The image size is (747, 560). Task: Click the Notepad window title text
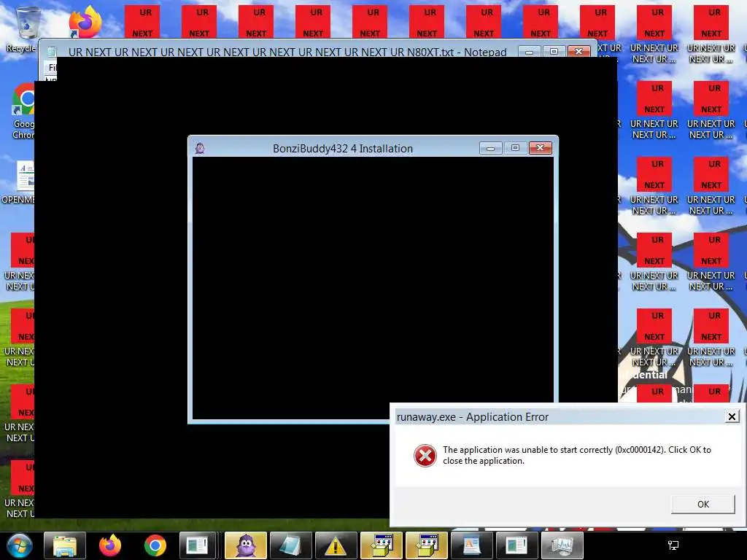[x=287, y=52]
